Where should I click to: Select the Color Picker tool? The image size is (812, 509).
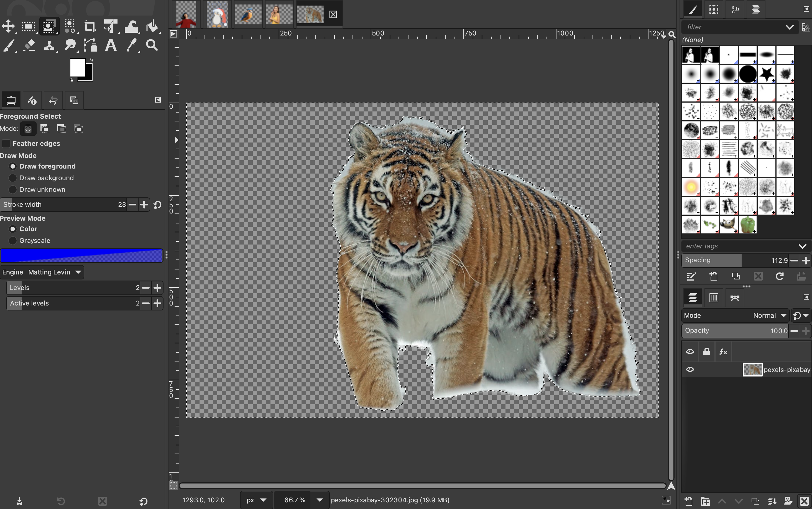[131, 45]
